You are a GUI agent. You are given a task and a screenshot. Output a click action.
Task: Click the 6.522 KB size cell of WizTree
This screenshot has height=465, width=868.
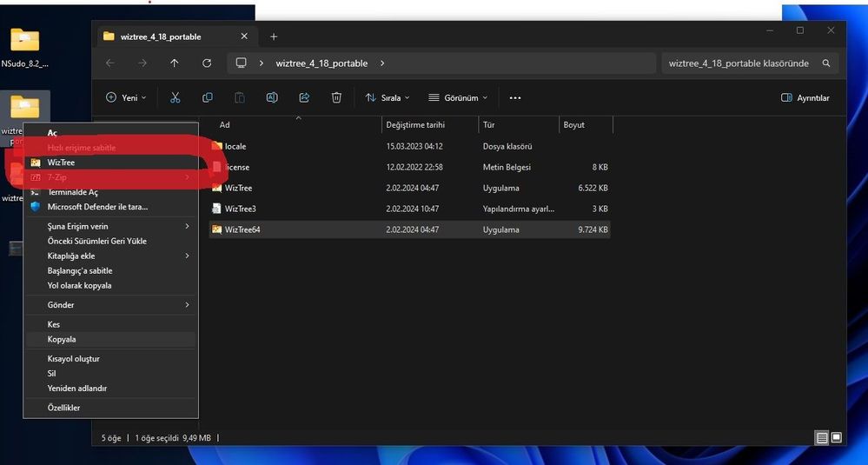(593, 189)
